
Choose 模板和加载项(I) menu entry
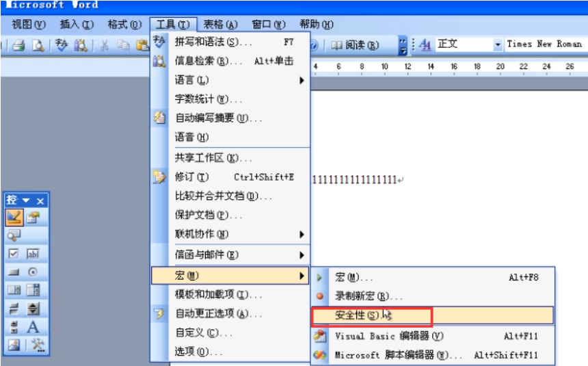(x=230, y=294)
